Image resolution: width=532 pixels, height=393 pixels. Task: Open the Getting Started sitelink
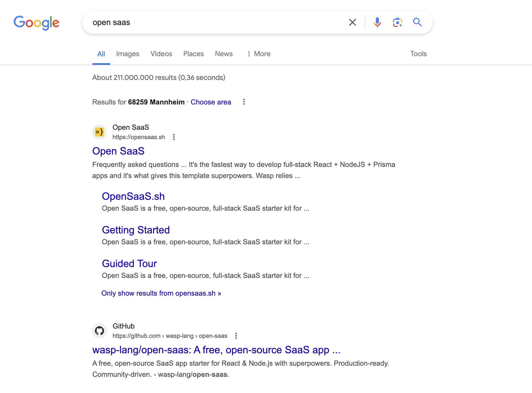pos(136,230)
